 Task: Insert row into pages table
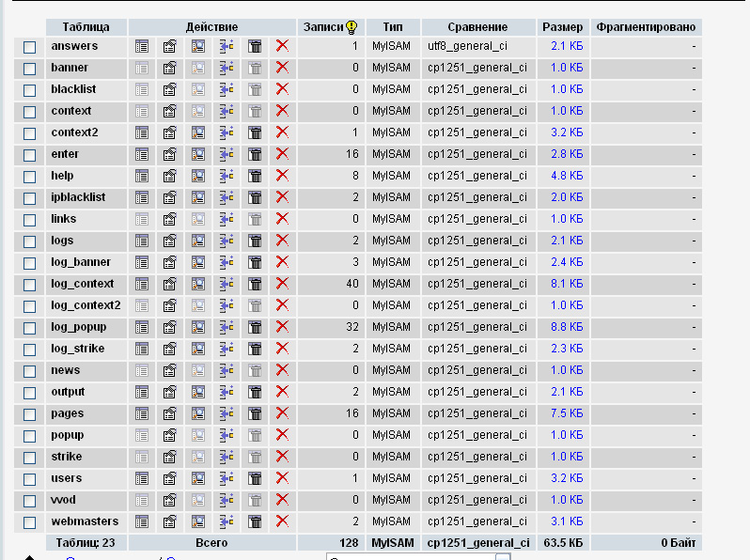[x=227, y=413]
